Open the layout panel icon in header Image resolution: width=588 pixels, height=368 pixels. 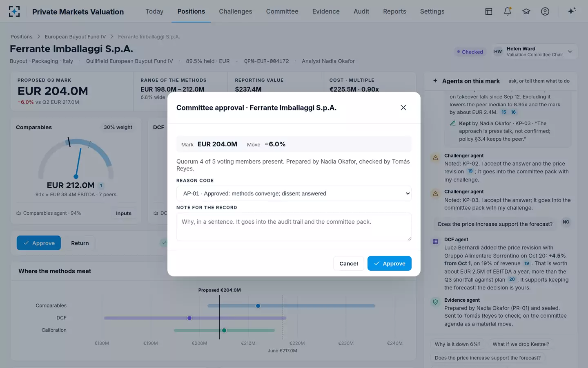coord(489,11)
